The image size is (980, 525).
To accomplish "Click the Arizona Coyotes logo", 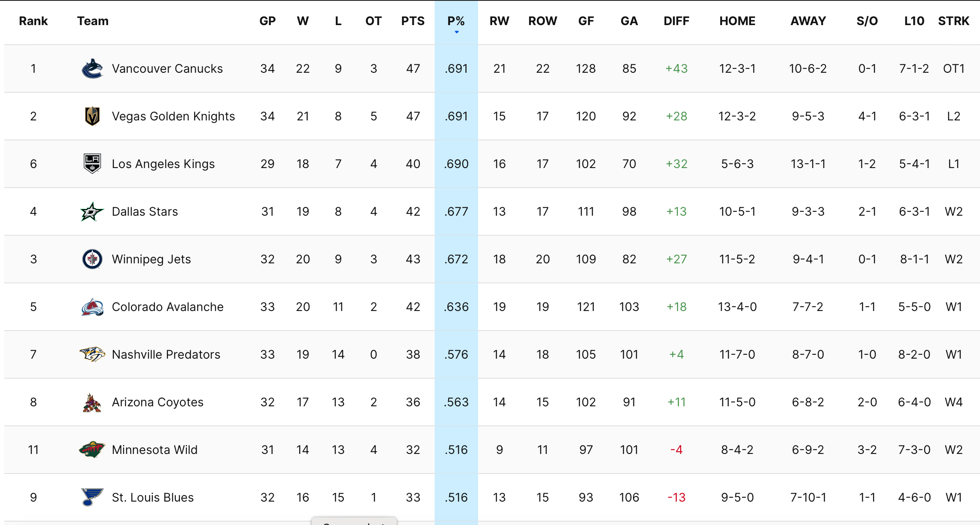I will point(92,402).
